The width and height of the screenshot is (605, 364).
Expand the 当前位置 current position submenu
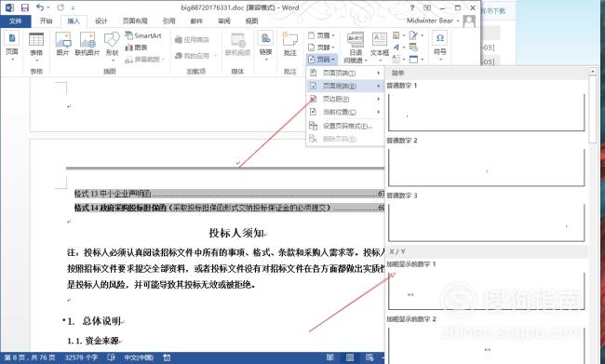(345, 112)
